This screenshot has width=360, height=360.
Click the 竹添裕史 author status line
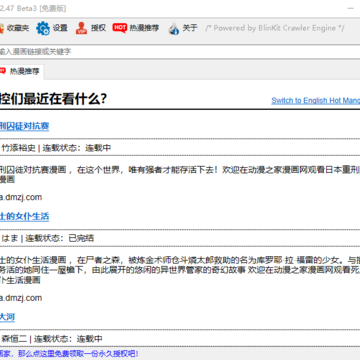pos(56,148)
